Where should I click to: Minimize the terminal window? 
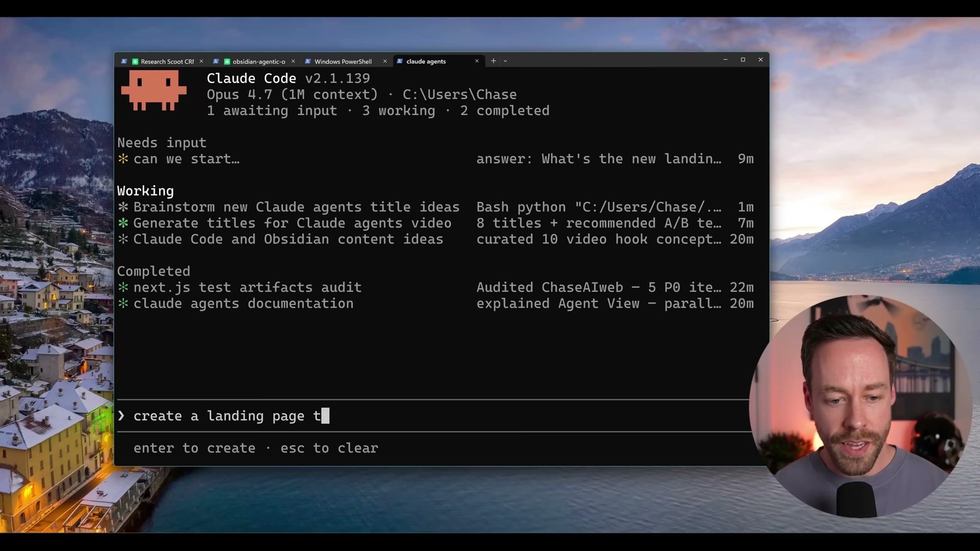coord(725,60)
